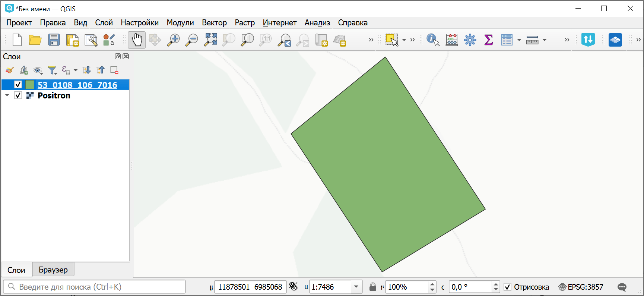The image size is (644, 296).
Task: Disable the Отрисовка render checkbox
Action: [507, 287]
